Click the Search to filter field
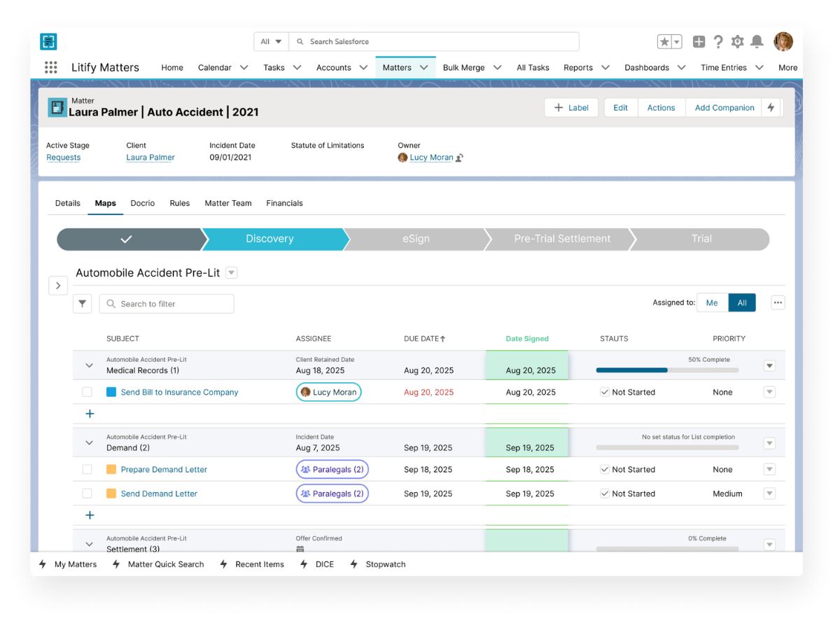840x630 pixels. pyautogui.click(x=167, y=304)
